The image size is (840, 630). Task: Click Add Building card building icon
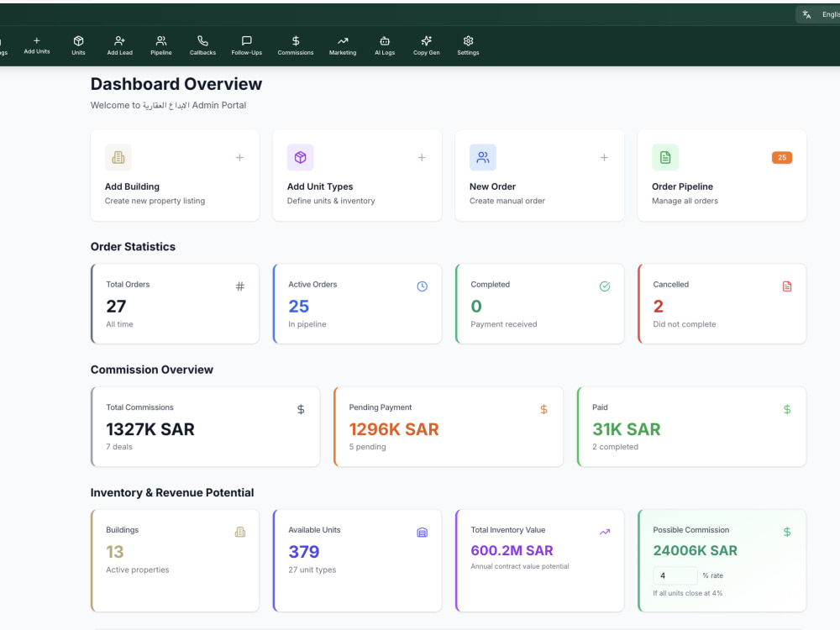click(x=118, y=158)
